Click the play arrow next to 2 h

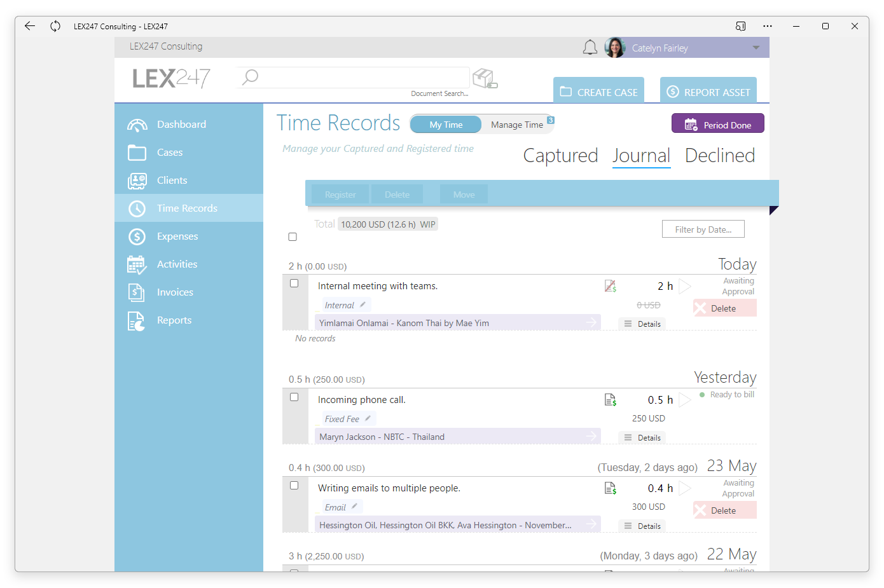pyautogui.click(x=685, y=286)
